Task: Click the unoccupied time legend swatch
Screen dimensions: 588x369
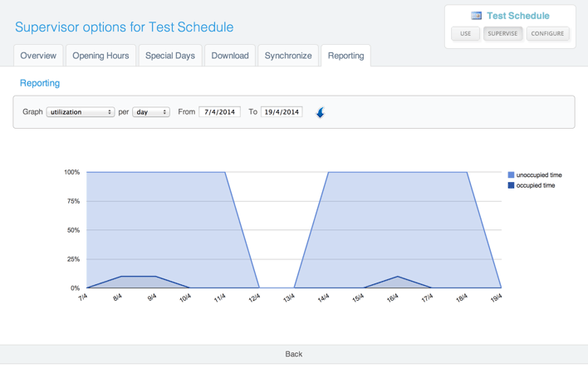Action: point(512,175)
